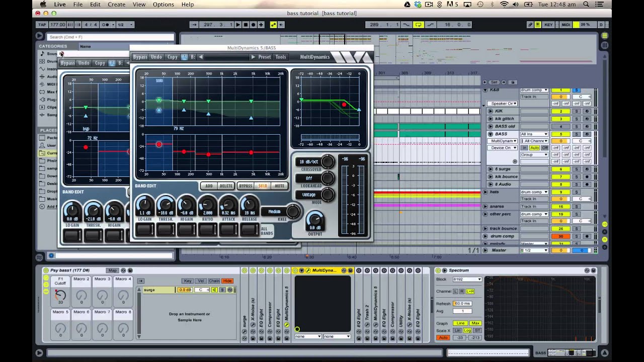
Task: Show the rack Chain list
Action: point(214,281)
